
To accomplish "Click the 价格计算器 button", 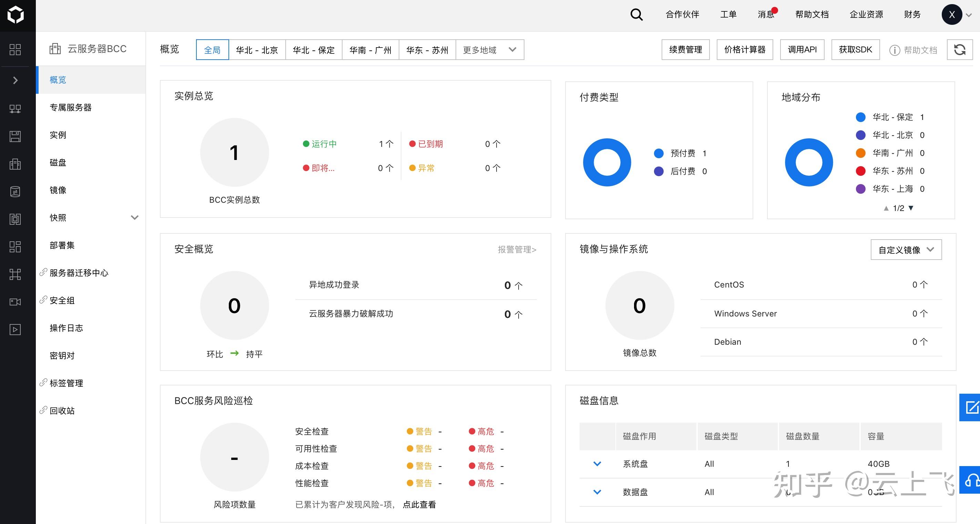I will coord(745,50).
